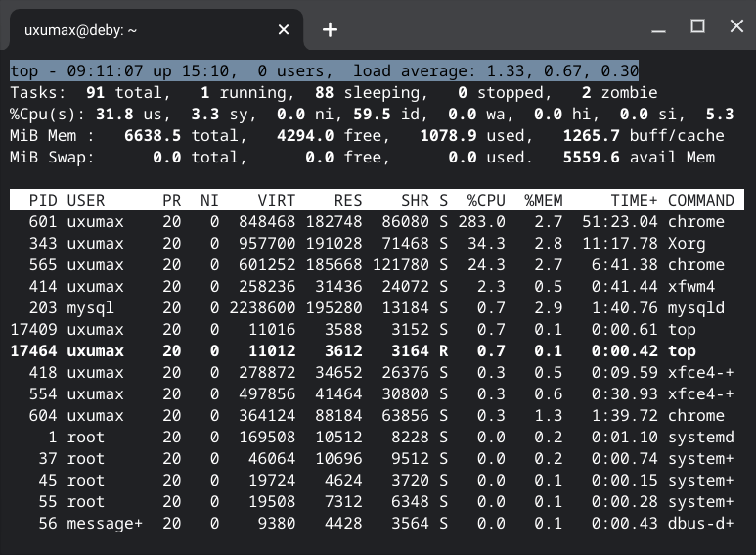Click the MiB Swap summary line

coord(363,157)
